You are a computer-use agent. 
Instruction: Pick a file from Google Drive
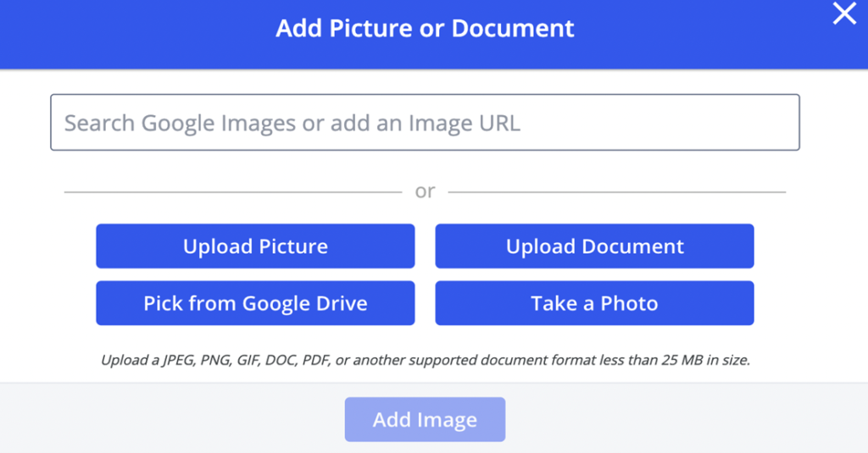[255, 303]
